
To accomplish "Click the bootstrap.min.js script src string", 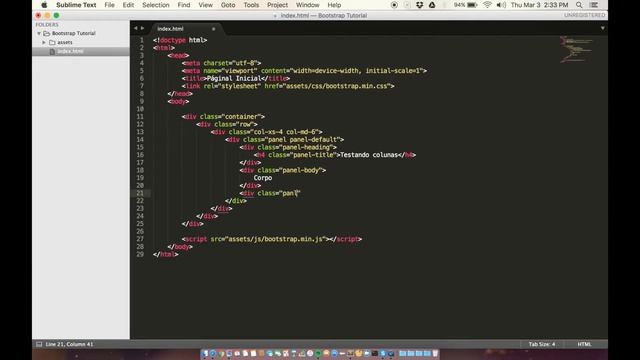I will [276, 239].
